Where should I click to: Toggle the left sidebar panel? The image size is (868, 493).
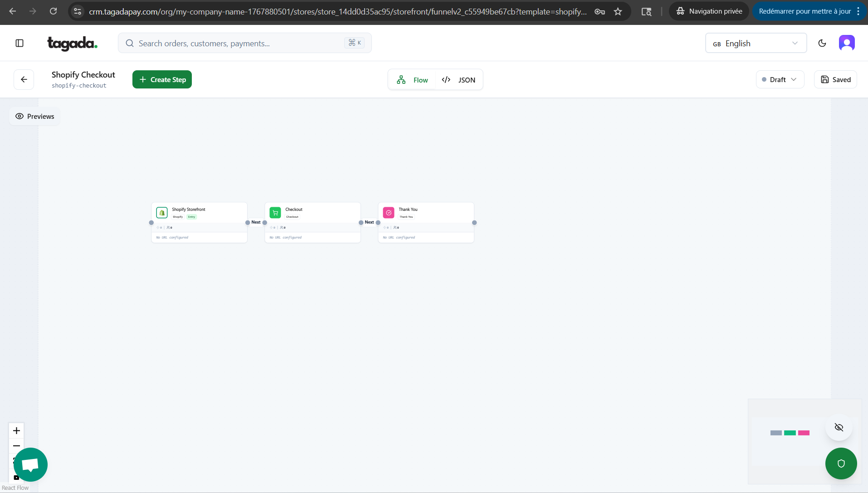(x=20, y=43)
